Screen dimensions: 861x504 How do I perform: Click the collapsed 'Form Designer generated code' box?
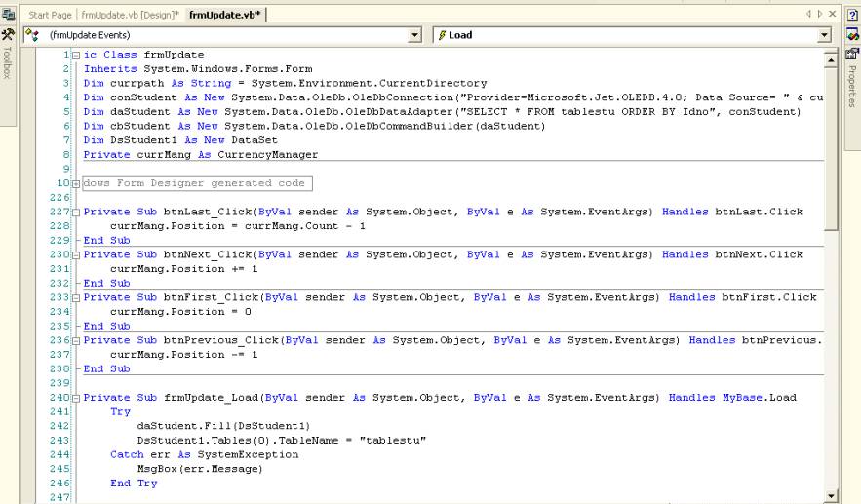[x=197, y=183]
